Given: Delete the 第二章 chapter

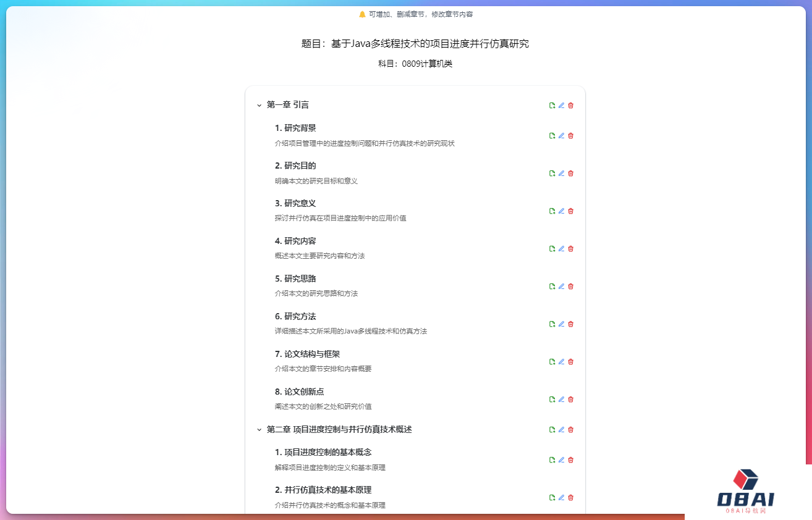Looking at the screenshot, I should (x=571, y=430).
